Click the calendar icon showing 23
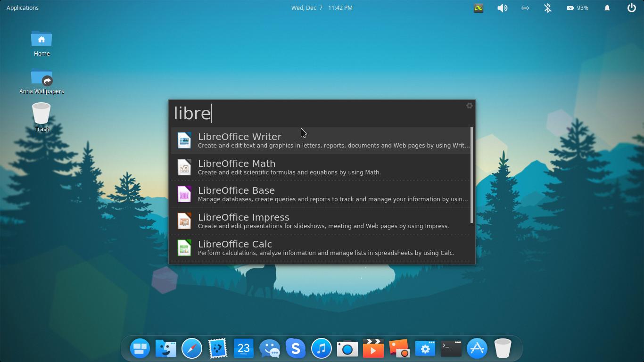This screenshot has height=362, width=644. 243,348
